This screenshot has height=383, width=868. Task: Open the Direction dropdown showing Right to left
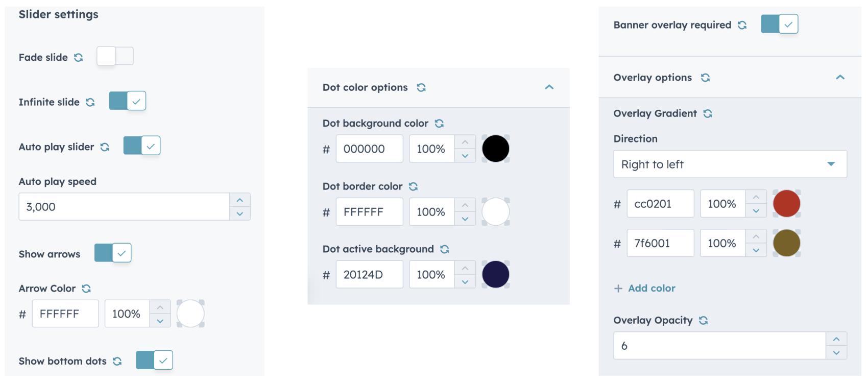point(730,164)
